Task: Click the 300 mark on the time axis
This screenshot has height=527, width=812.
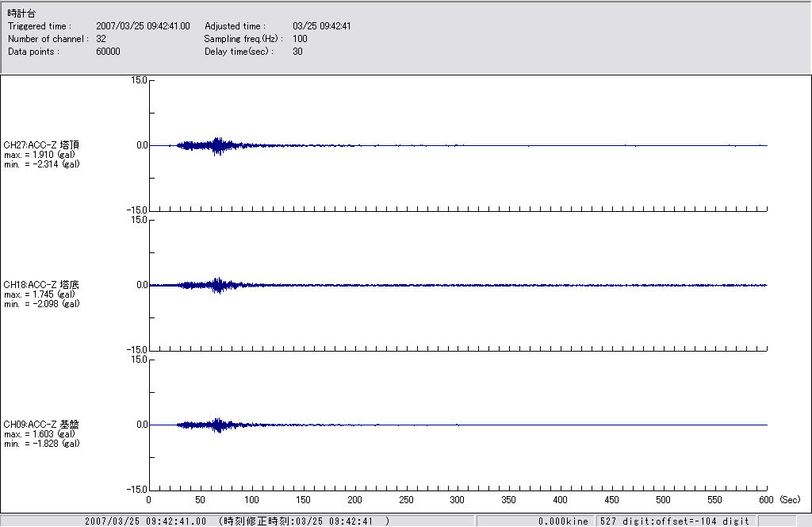Action: click(458, 500)
